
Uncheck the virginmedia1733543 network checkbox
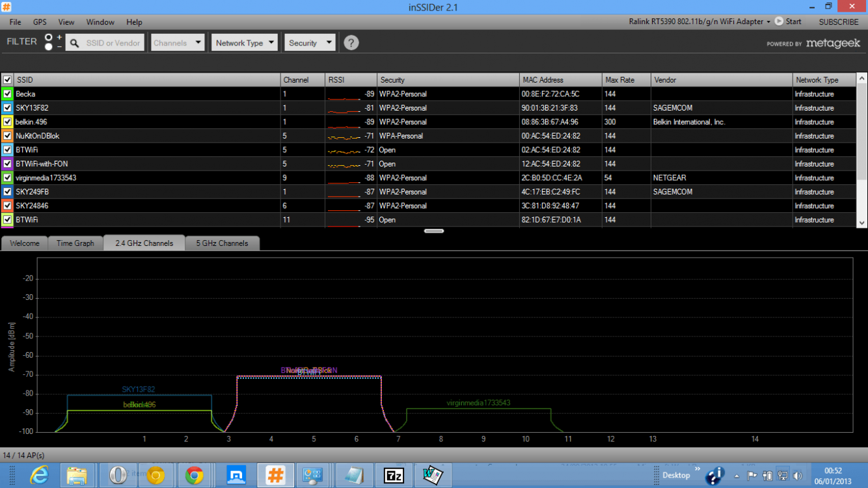coord(8,178)
